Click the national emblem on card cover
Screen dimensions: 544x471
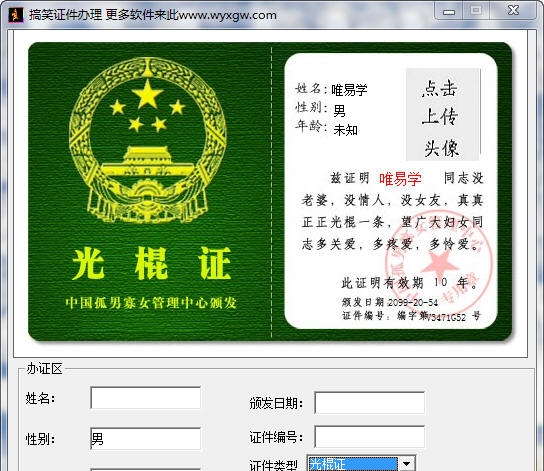click(x=148, y=140)
